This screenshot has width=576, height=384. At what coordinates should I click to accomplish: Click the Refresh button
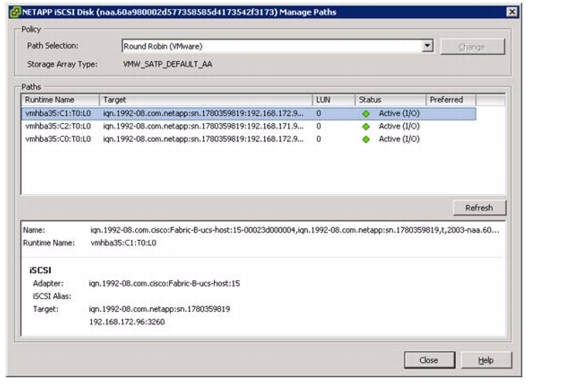[479, 208]
